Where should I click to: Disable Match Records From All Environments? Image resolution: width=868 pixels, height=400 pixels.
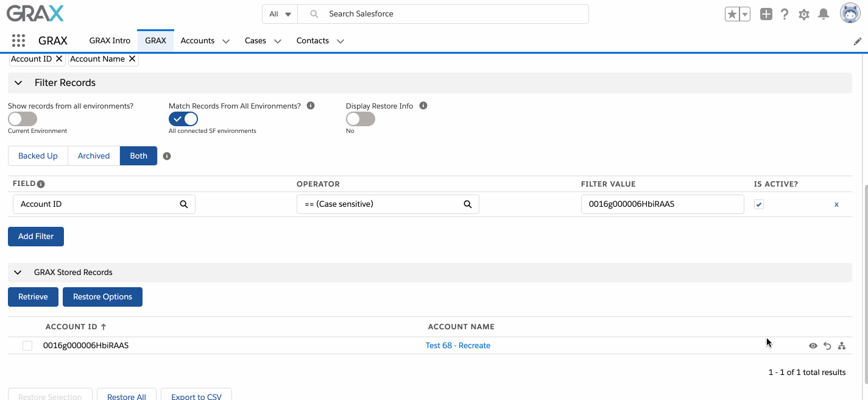(183, 119)
